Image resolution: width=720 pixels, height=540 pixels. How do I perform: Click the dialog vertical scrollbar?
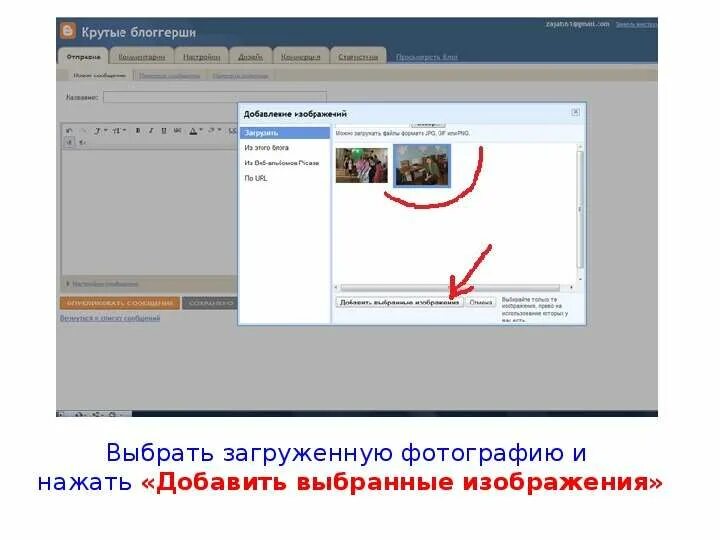(x=580, y=209)
